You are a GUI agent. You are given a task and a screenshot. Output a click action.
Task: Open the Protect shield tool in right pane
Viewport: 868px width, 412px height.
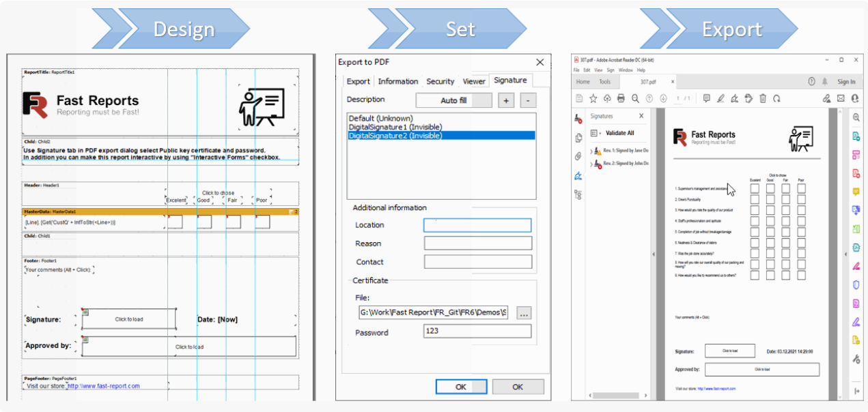856,284
